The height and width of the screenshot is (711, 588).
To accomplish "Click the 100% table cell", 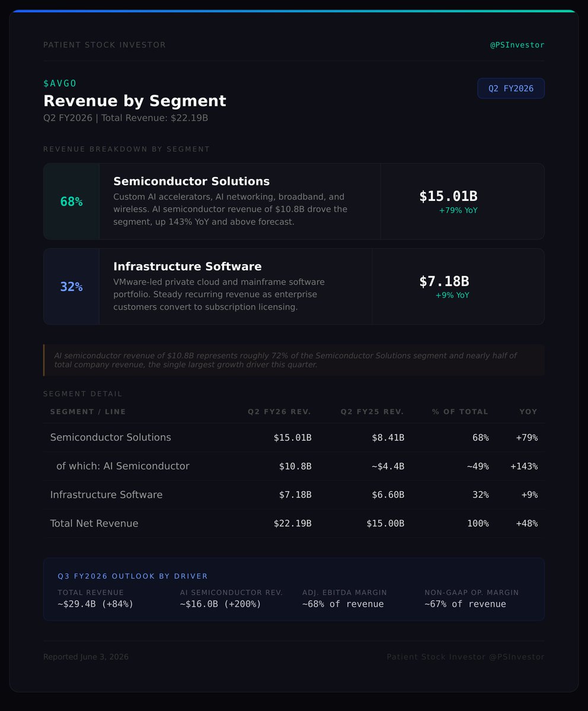I will pos(478,523).
